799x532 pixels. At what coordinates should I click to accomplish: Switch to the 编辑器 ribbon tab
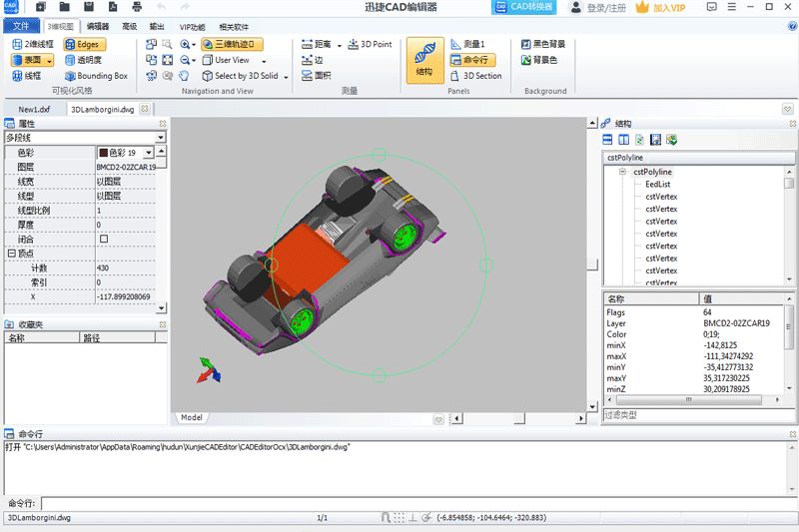tap(98, 27)
